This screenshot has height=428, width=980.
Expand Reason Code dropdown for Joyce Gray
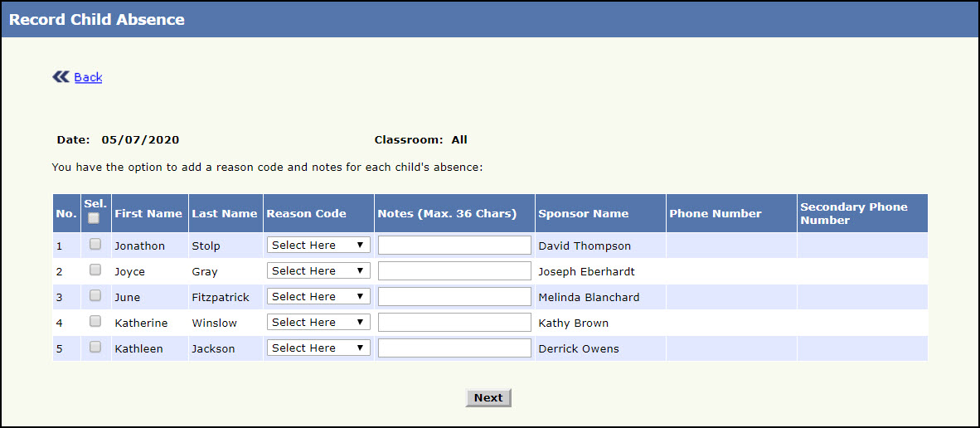tap(318, 271)
